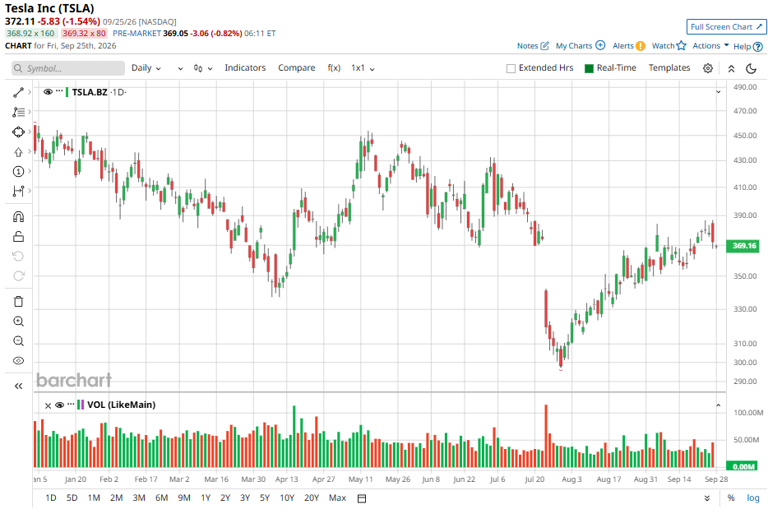Screen dimensions: 768x523
Task: Zoom out with magnifier minus icon
Action: 18,341
